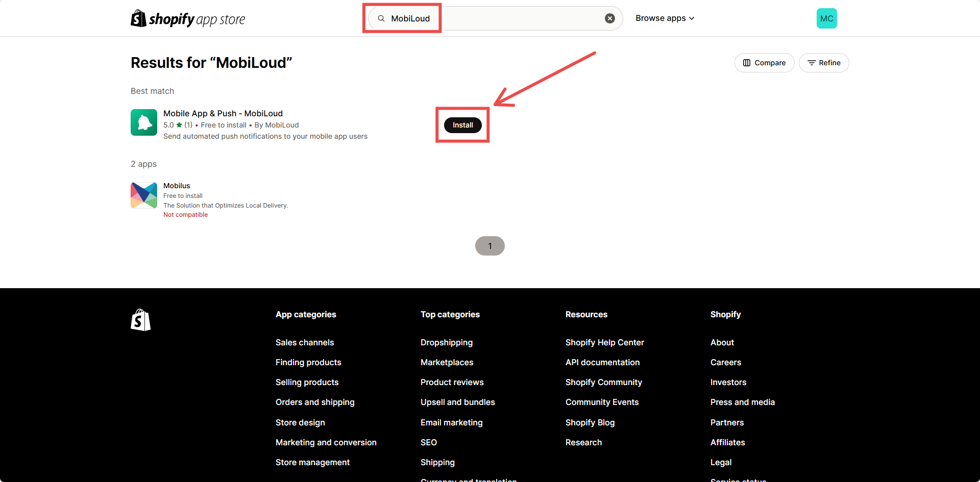Open Upsell and bundles category

[458, 402]
